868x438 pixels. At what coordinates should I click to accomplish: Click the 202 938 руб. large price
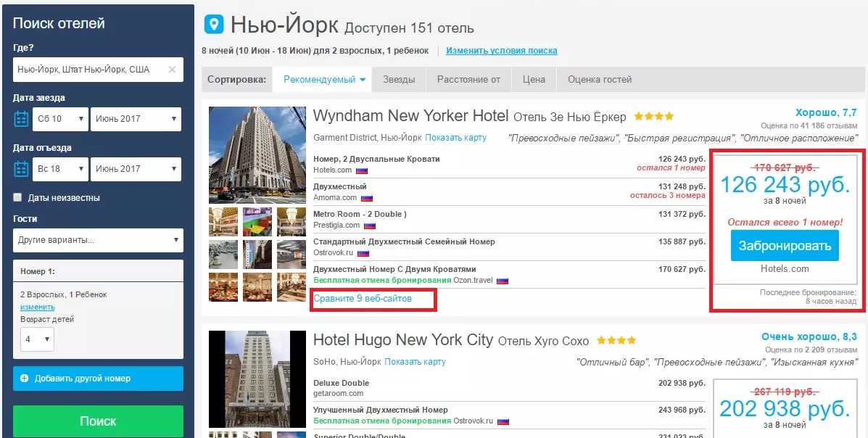[785, 409]
